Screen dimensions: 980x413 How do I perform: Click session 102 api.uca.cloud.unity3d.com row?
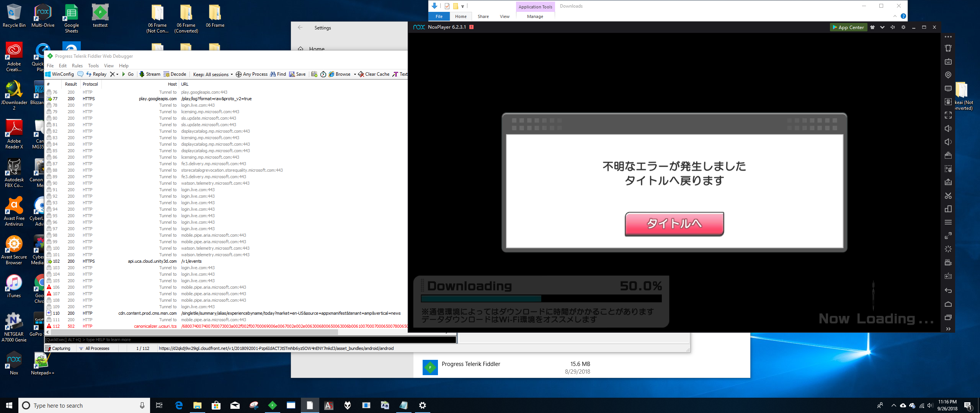(x=152, y=261)
